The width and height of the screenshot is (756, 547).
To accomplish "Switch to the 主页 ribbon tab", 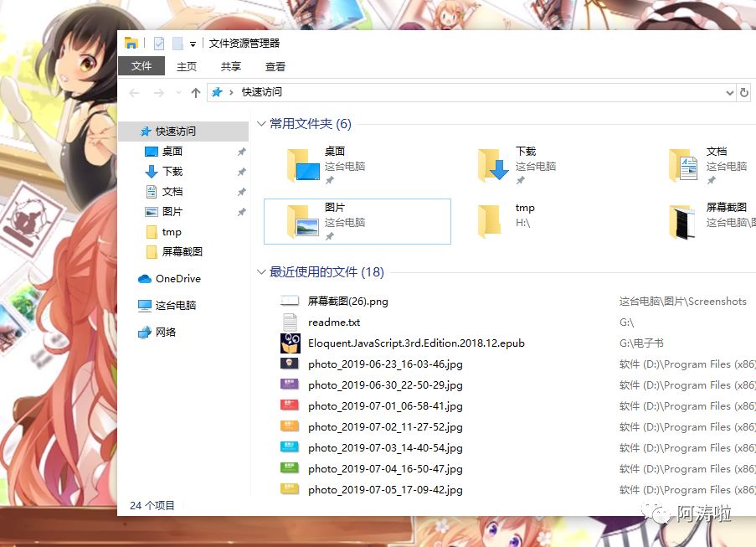I will [x=187, y=66].
